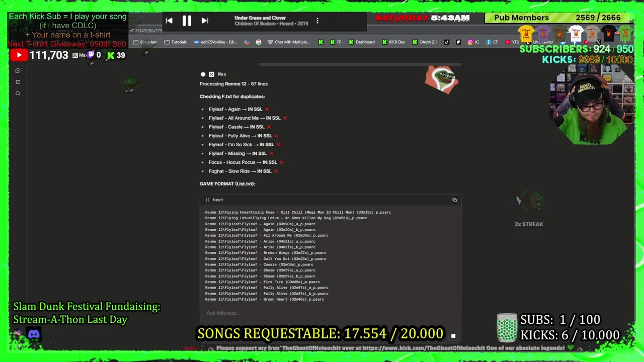This screenshot has height=362, width=644.
Task: Pause the Under Grass and Clover track
Action: (x=187, y=21)
